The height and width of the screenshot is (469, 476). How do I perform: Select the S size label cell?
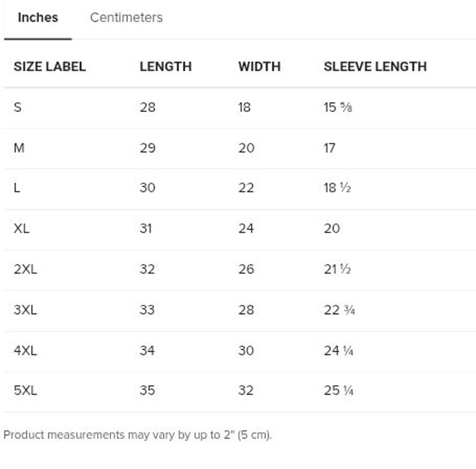pos(17,107)
